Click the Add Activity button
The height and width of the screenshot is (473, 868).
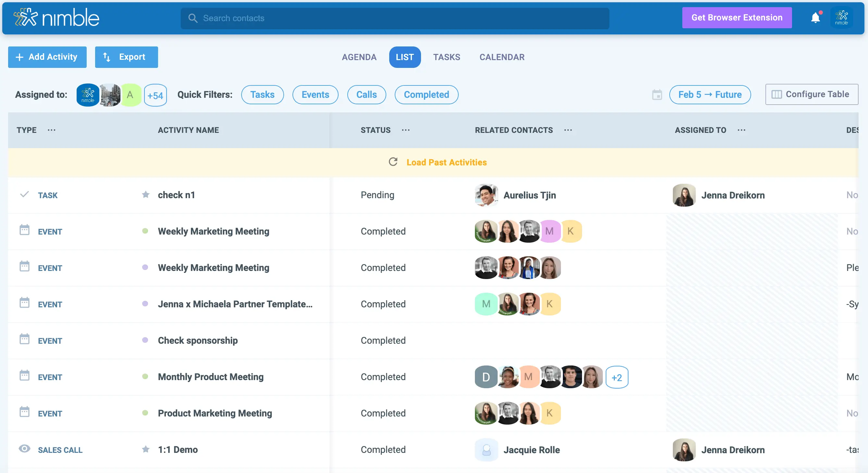(x=47, y=57)
